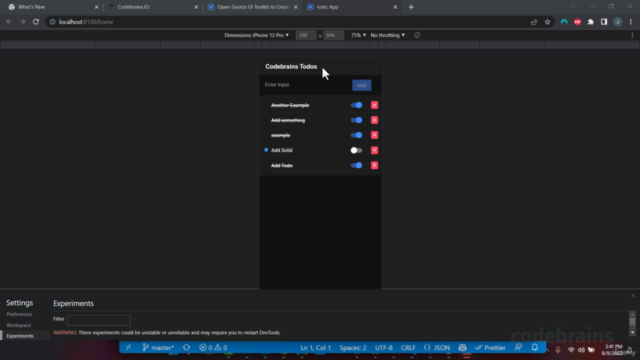640x360 pixels.
Task: Toggle the browser side panel icon
Action: [604, 22]
